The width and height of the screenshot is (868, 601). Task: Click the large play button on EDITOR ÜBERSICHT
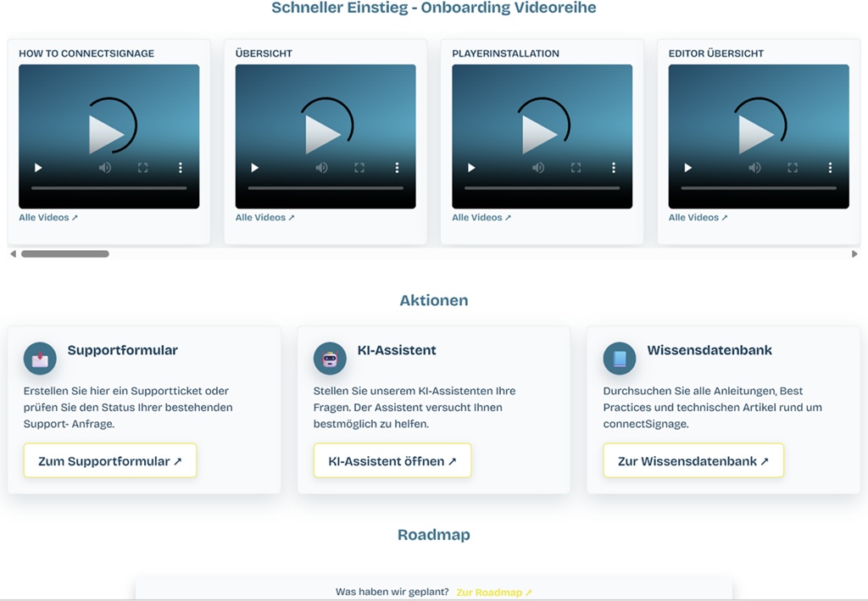pos(757,134)
